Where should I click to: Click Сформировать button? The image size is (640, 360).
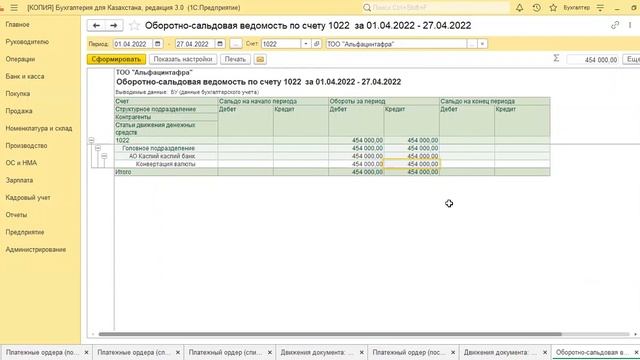coord(116,59)
